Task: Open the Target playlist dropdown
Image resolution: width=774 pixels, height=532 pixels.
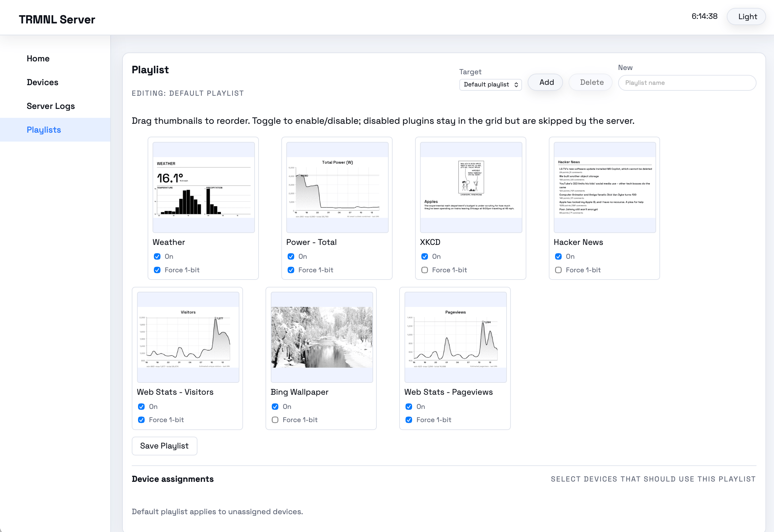Action: click(x=490, y=84)
